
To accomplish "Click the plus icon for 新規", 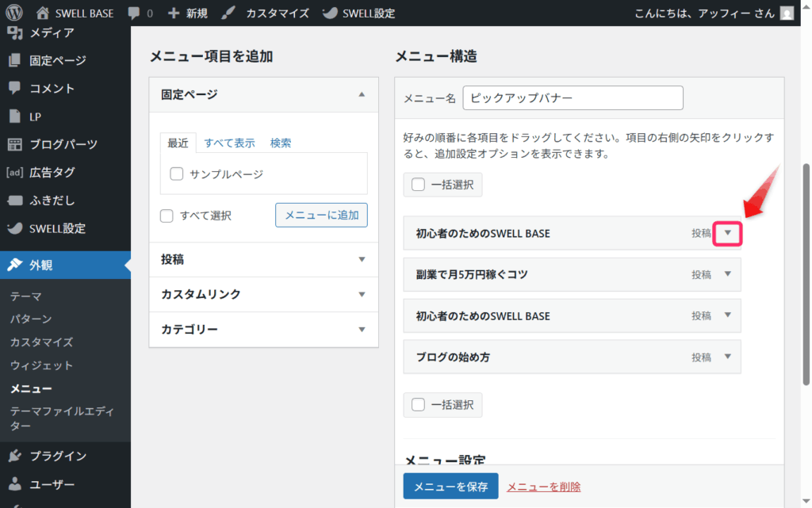I will [174, 13].
